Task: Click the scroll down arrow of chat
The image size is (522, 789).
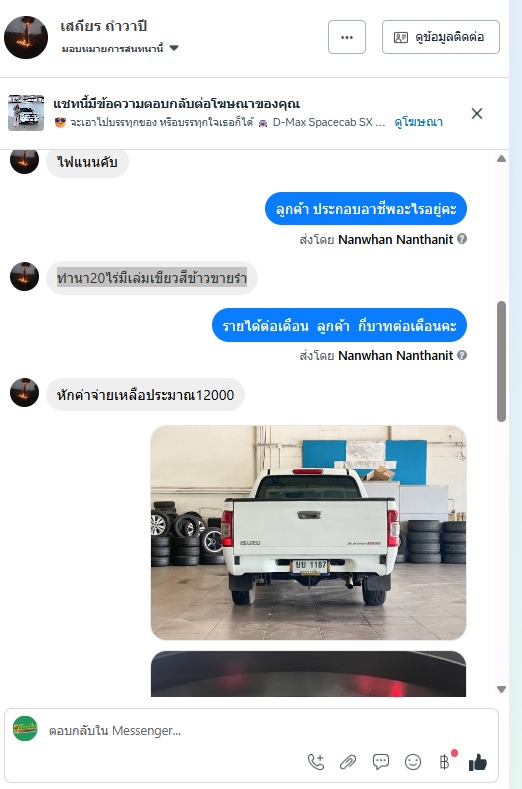Action: pos(501,689)
